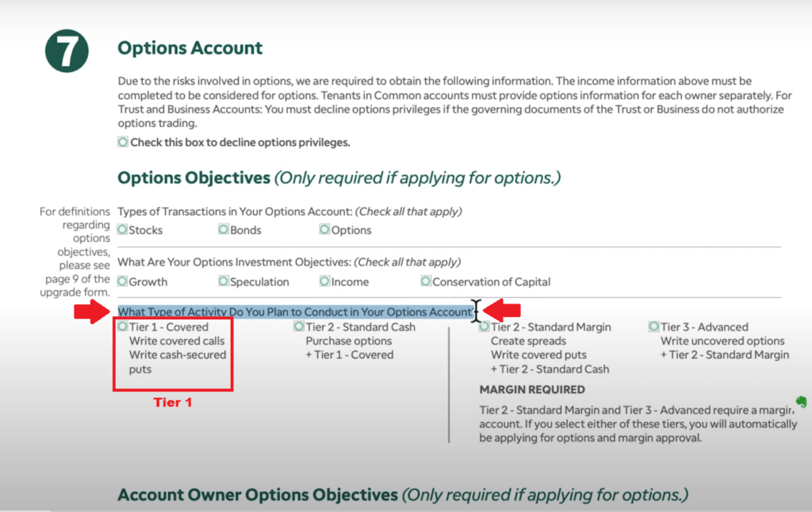Select Tier 2 - Standard Margin checkbox
This screenshot has width=812, height=512.
tap(485, 327)
